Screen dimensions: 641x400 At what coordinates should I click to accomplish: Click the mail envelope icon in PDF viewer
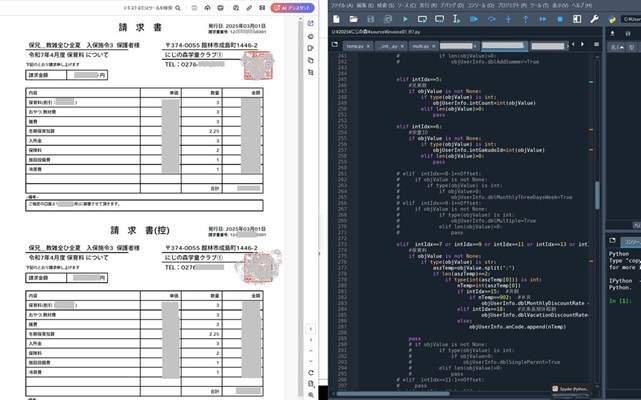(262, 8)
